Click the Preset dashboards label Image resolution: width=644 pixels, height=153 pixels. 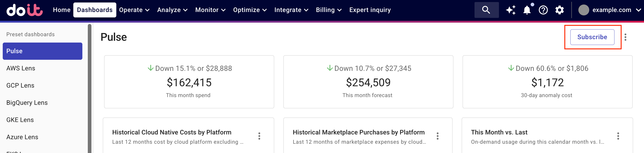point(31,34)
